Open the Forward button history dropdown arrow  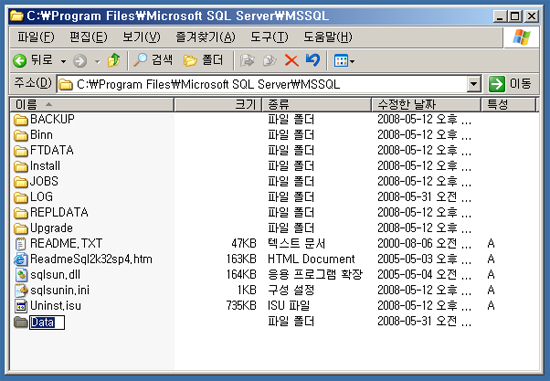click(x=97, y=61)
